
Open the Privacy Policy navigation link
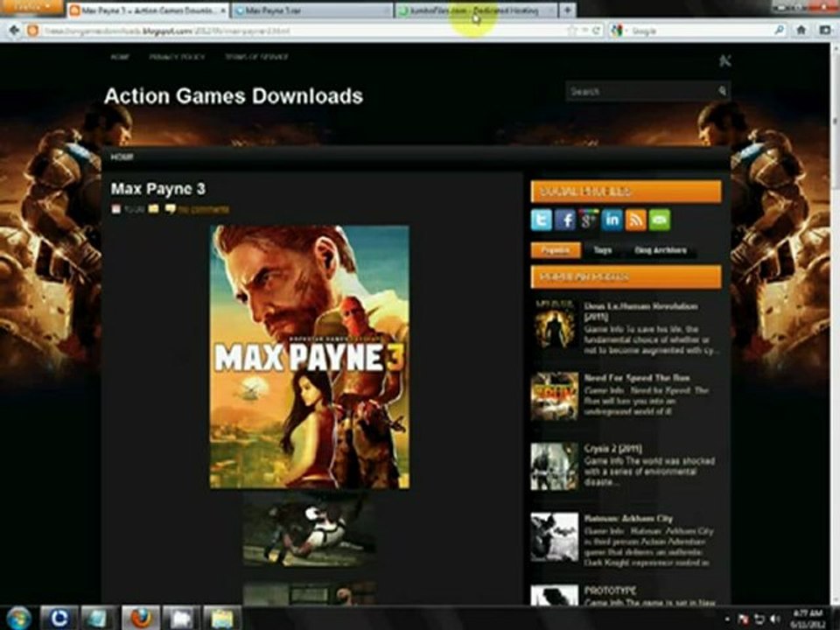click(177, 57)
